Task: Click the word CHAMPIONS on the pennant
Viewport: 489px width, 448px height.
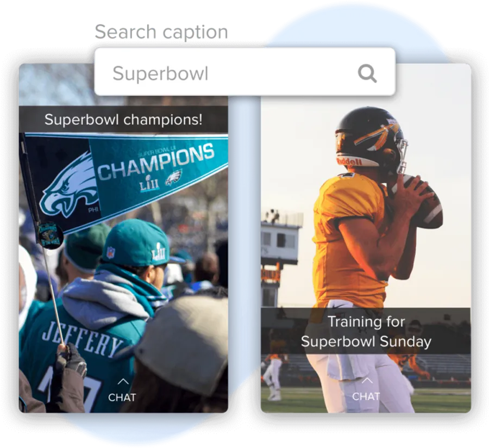Action: (155, 162)
